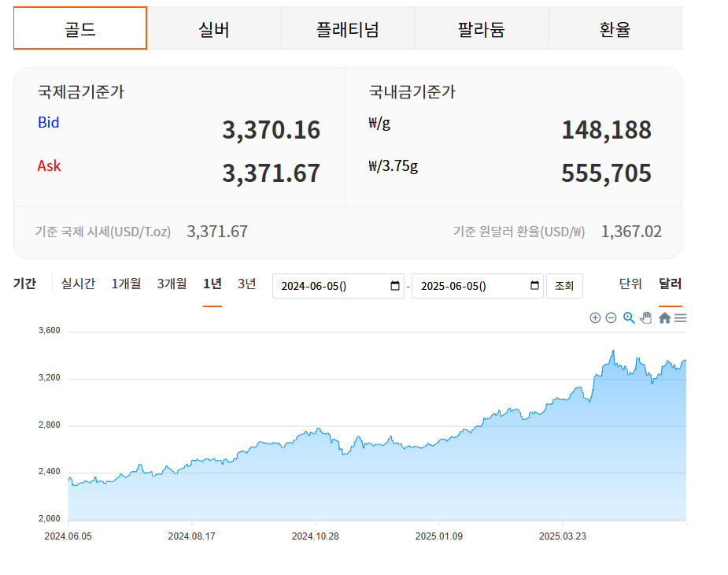This screenshot has height=575, width=728.
Task: Click the per-gram price 148,188
Action: 606,130
